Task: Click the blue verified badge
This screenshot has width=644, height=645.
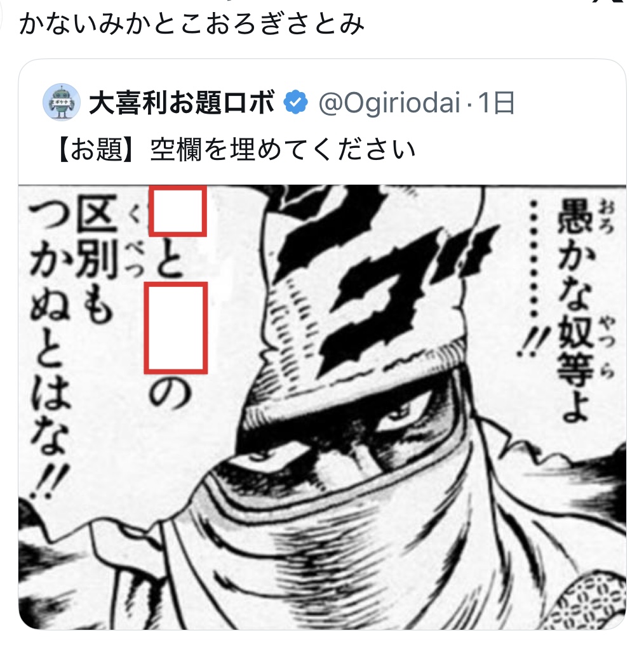Action: (x=296, y=102)
